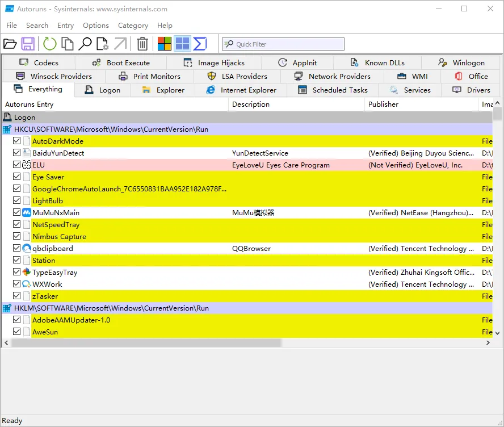Select the Station entry row
Screen dimensions: 504x427
pyautogui.click(x=247, y=260)
